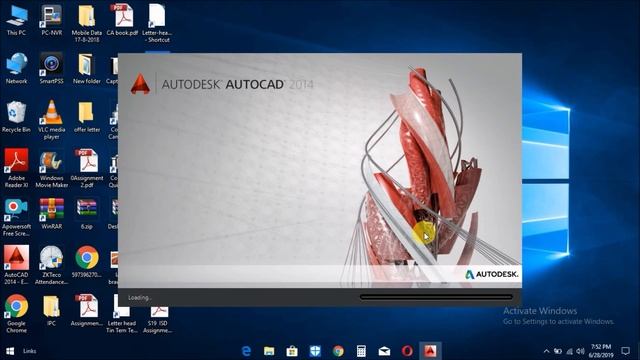The height and width of the screenshot is (360, 640).
Task: Select the 597396270... Chrome file icon
Action: point(87,262)
